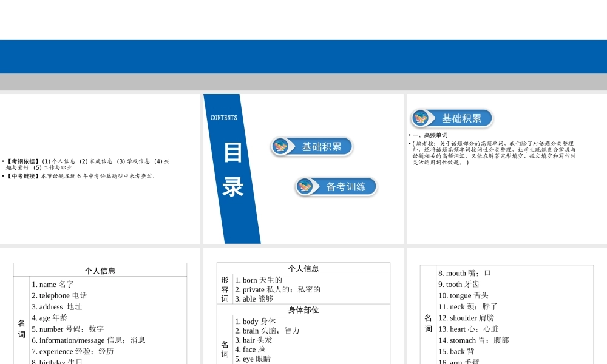Click the 一、高频单词 heading
The image size is (607, 364).
tap(430, 135)
